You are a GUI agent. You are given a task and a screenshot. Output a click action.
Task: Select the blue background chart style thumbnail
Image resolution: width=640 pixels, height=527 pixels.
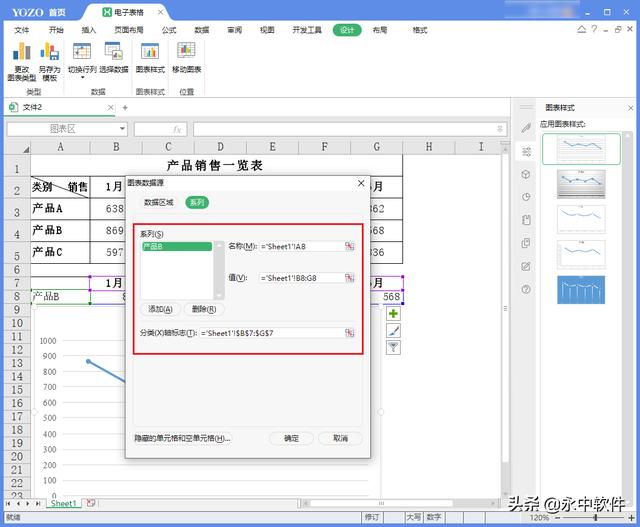[580, 290]
